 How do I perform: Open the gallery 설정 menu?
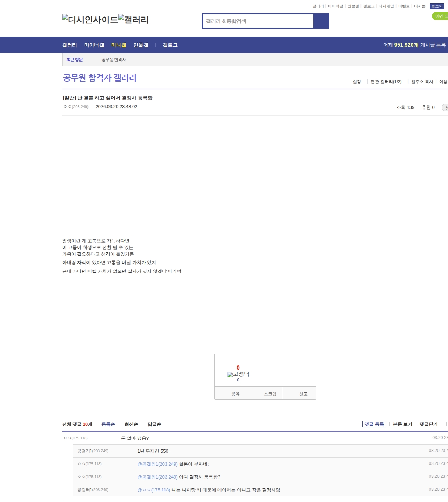click(357, 82)
